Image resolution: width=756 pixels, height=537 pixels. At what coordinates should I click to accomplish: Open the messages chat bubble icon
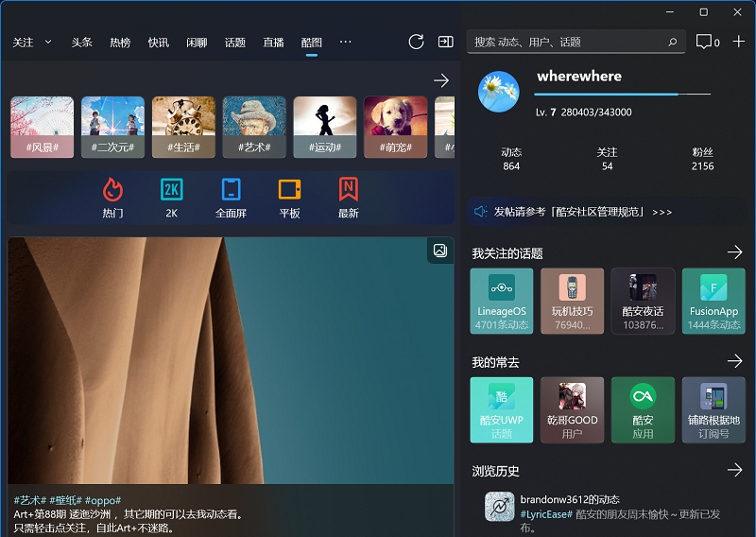pos(703,42)
